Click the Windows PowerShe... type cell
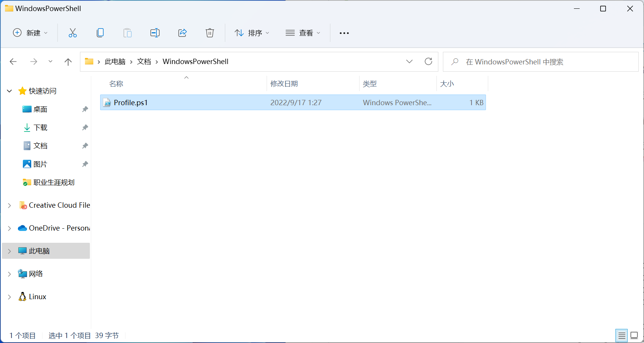The image size is (644, 343). (x=397, y=103)
